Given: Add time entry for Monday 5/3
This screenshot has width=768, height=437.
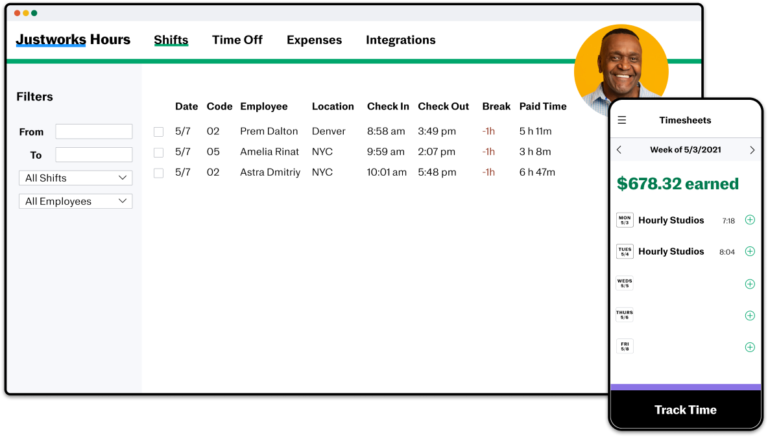Looking at the screenshot, I should pyautogui.click(x=750, y=220).
